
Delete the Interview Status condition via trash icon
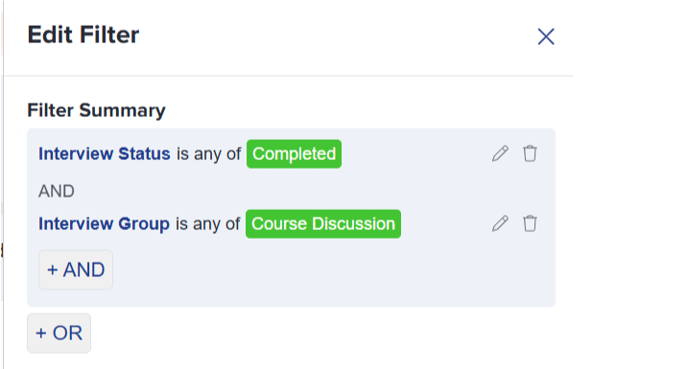tap(530, 154)
